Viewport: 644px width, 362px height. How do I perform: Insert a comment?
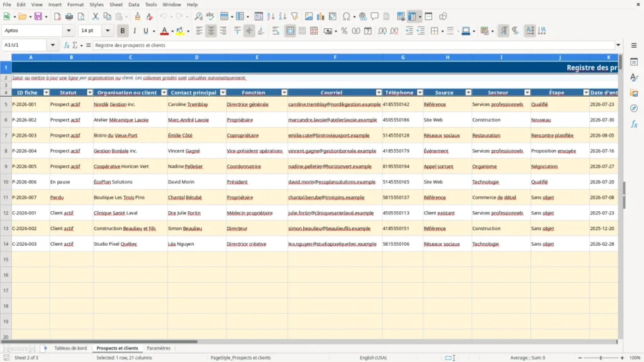(x=375, y=16)
